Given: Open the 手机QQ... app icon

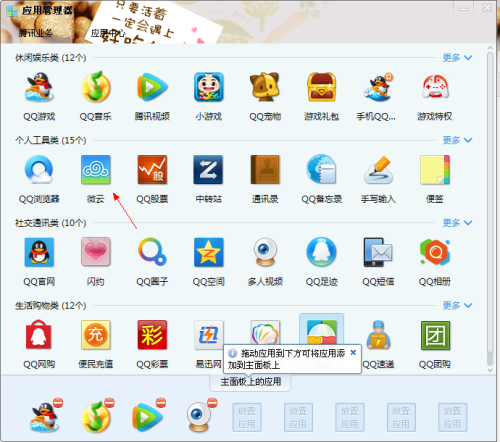Looking at the screenshot, I should pos(378,88).
